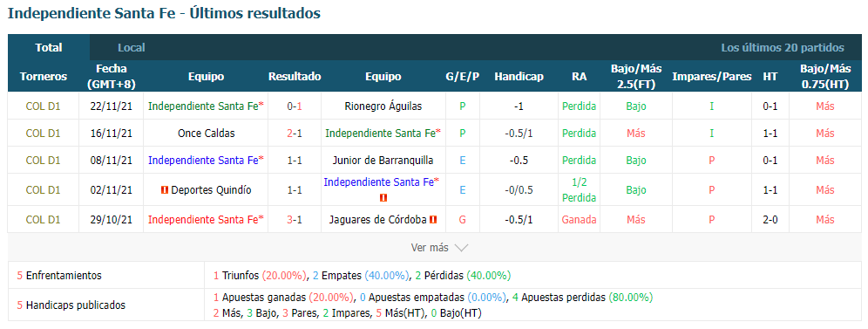Click the Bajo/Más 2.5(FT) column header

click(x=636, y=77)
